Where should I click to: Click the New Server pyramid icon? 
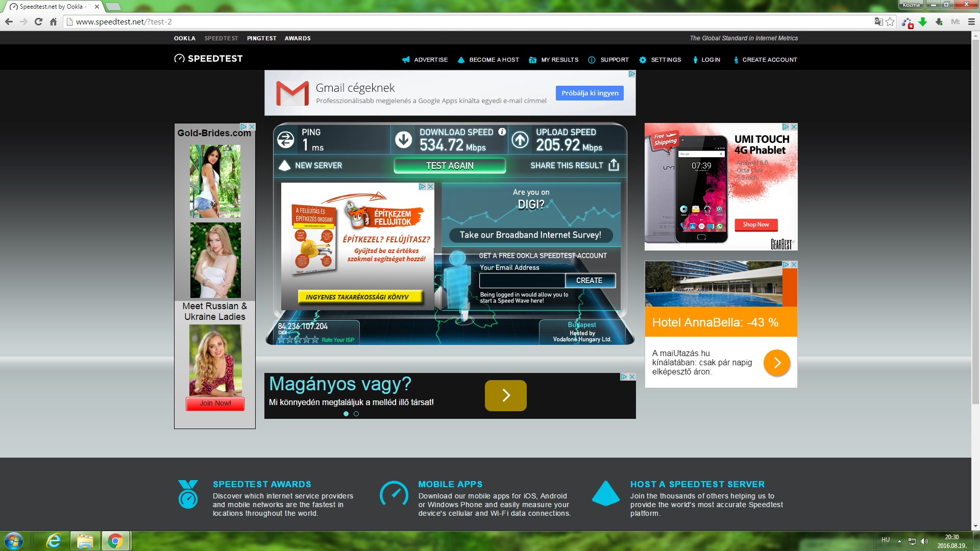pos(284,165)
